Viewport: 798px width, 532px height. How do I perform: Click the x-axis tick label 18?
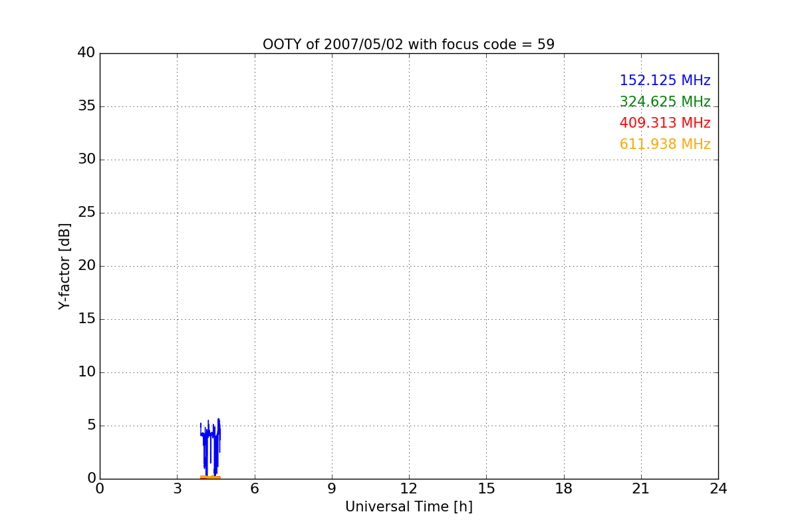(564, 489)
